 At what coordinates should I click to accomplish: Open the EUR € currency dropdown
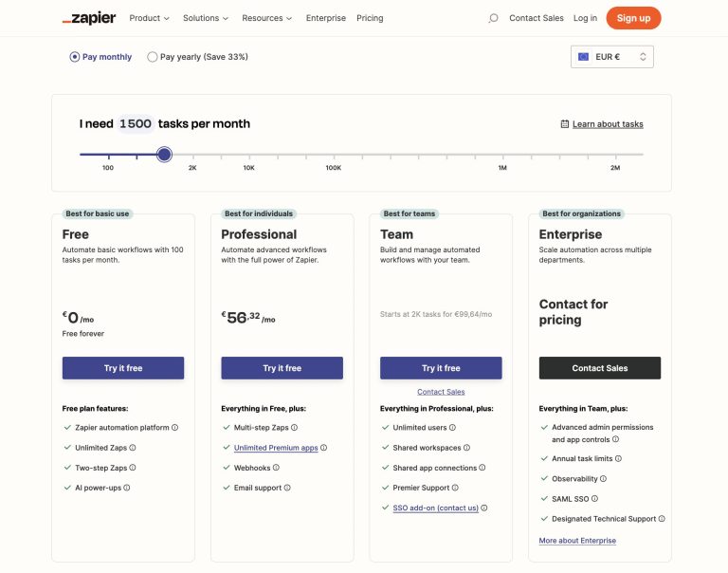612,57
